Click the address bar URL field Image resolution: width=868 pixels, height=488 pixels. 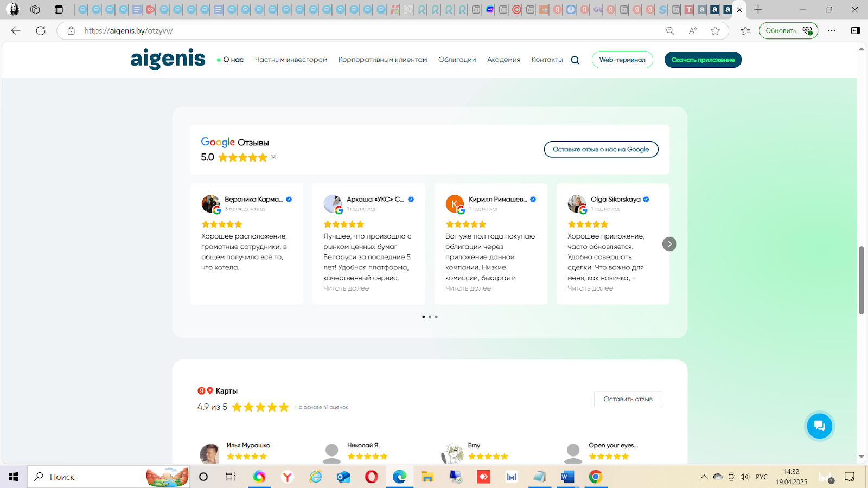[369, 31]
